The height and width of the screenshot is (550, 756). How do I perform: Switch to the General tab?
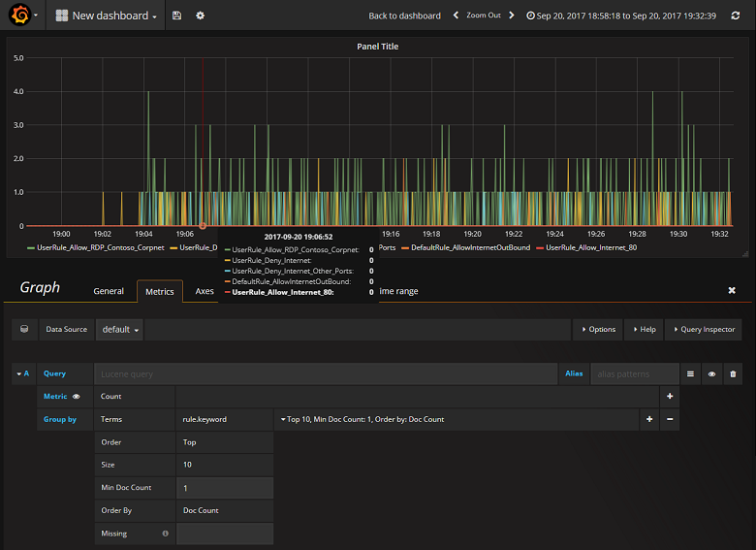(109, 291)
